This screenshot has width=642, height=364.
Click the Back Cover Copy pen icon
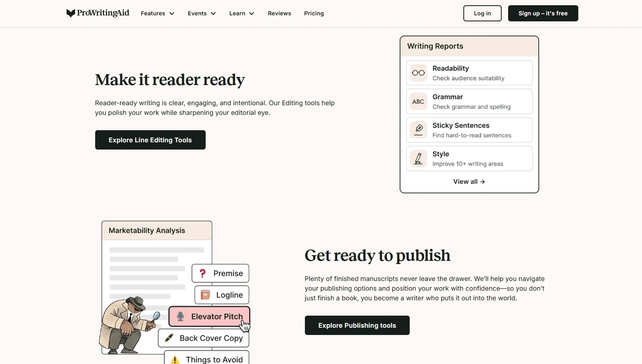click(169, 338)
